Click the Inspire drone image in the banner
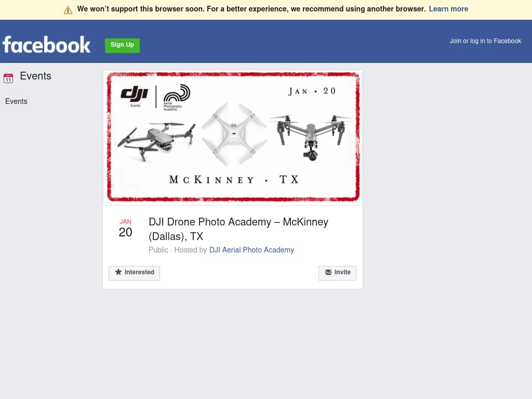Image resolution: width=532 pixels, height=399 pixels. point(311,137)
